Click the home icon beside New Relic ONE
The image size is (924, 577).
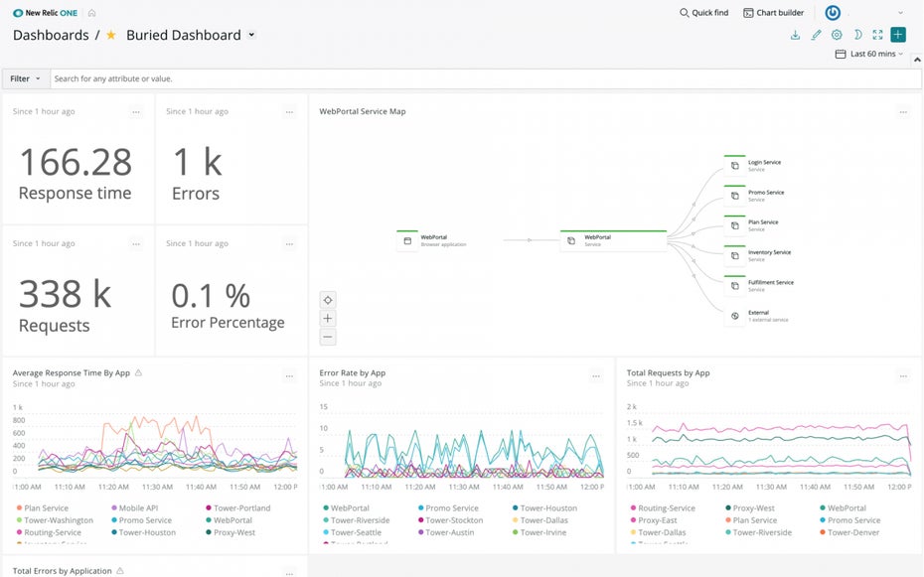pos(89,13)
